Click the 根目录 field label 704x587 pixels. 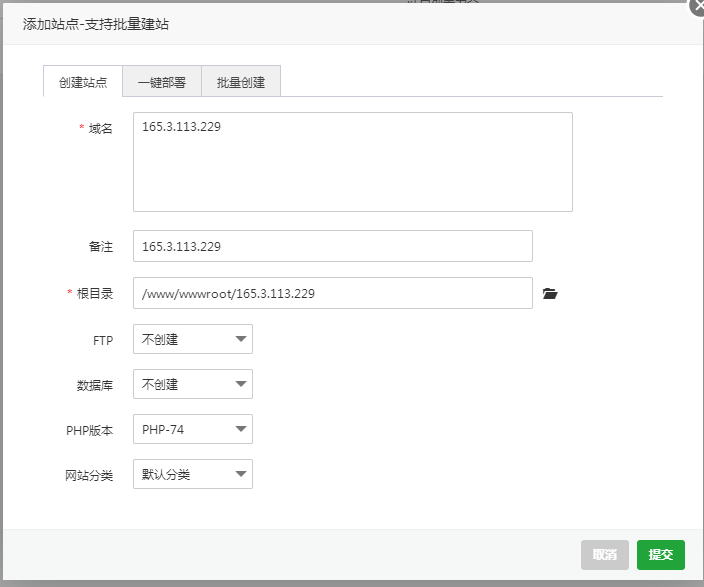(96, 294)
